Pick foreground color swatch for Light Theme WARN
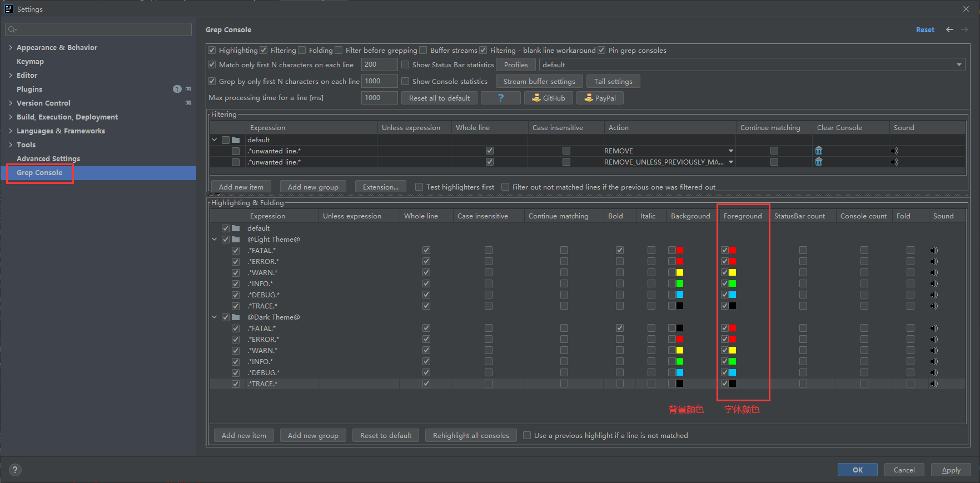Screen dimensions: 980x483 coord(733,272)
